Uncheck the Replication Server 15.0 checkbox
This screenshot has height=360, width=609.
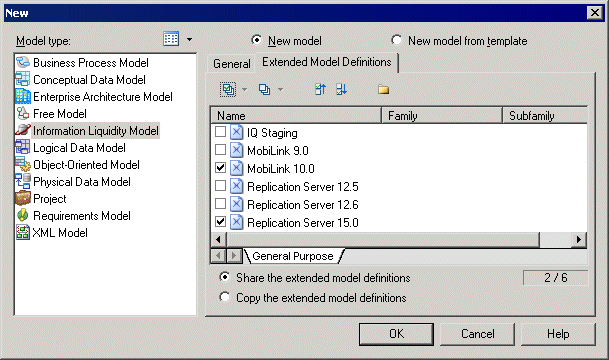click(220, 222)
